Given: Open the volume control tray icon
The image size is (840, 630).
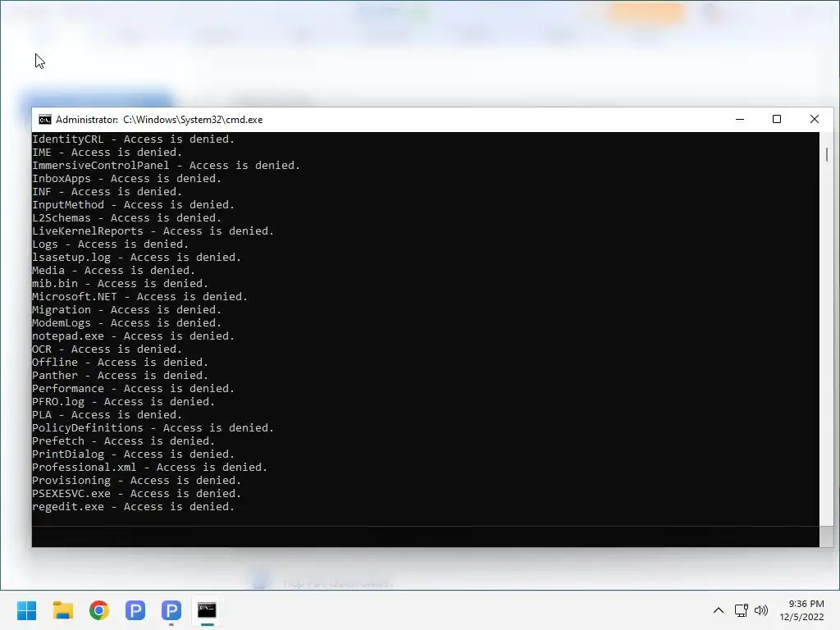Looking at the screenshot, I should (760, 610).
